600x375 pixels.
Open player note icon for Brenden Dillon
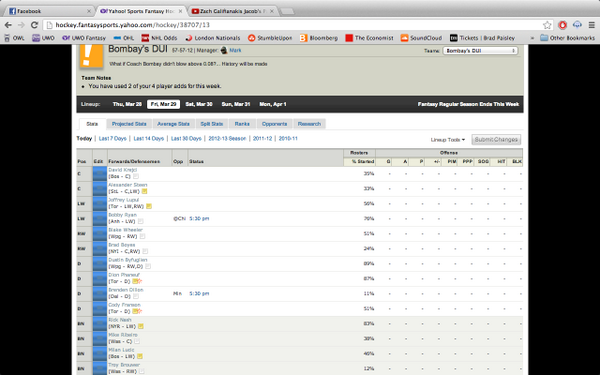(136, 297)
